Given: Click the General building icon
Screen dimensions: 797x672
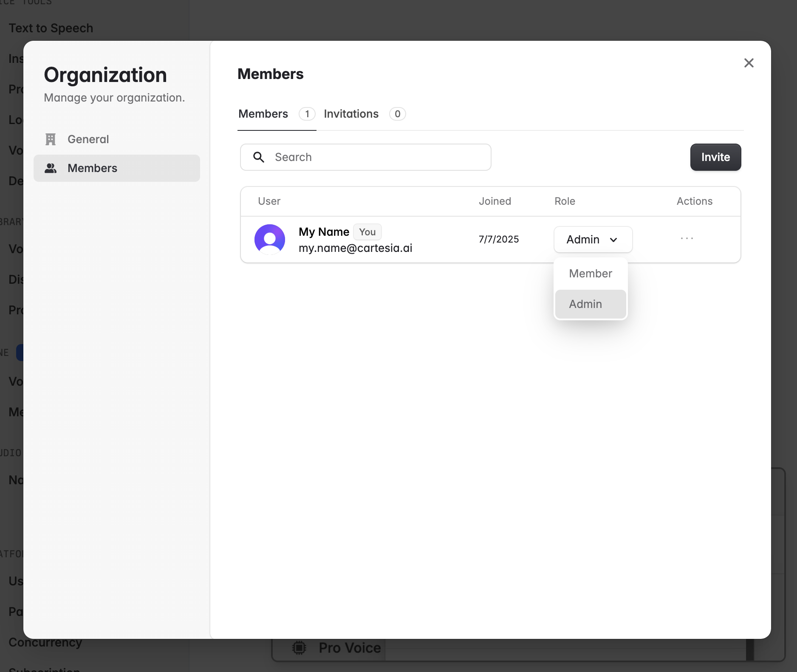Looking at the screenshot, I should (x=51, y=139).
